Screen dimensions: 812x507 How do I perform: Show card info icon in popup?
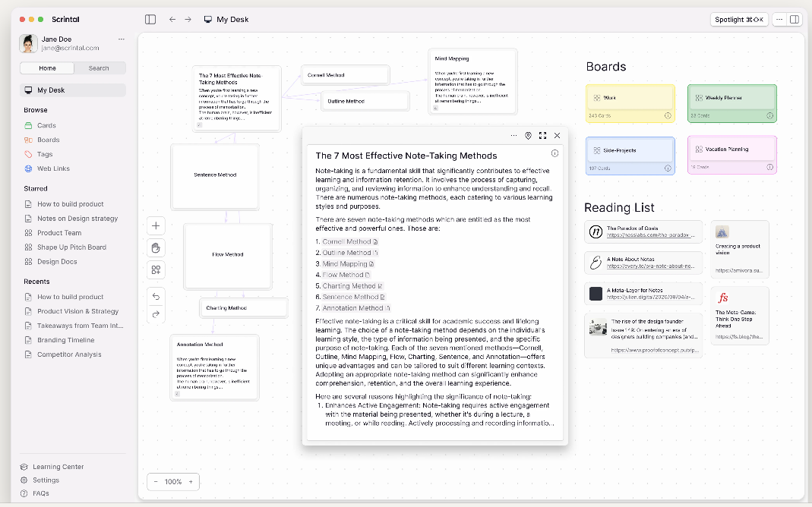coord(554,153)
